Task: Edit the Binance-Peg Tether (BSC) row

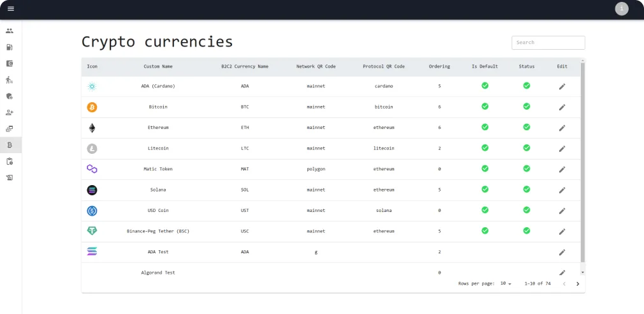Action: coord(562,232)
